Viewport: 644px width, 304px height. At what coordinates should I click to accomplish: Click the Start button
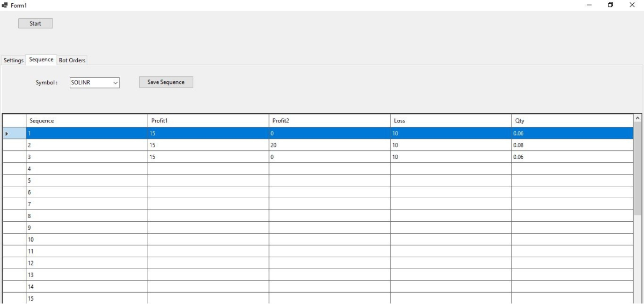35,23
